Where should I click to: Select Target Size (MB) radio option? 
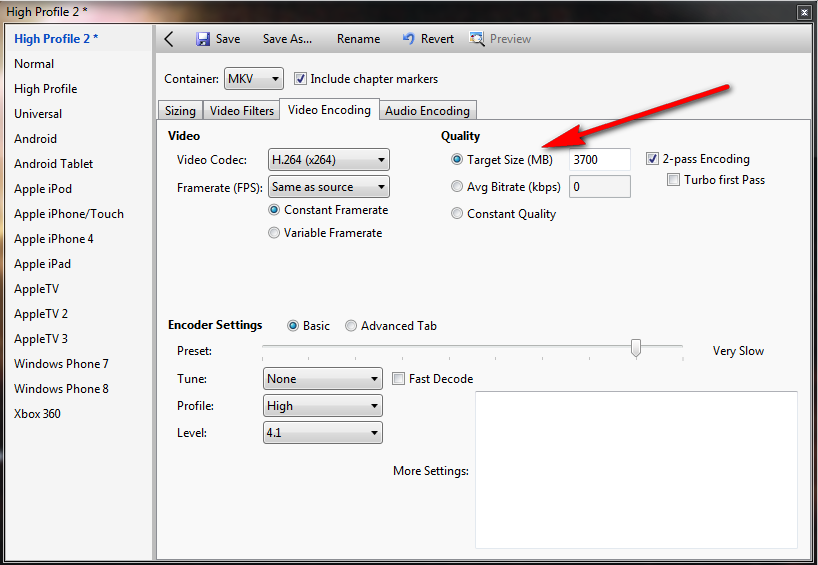pos(457,160)
